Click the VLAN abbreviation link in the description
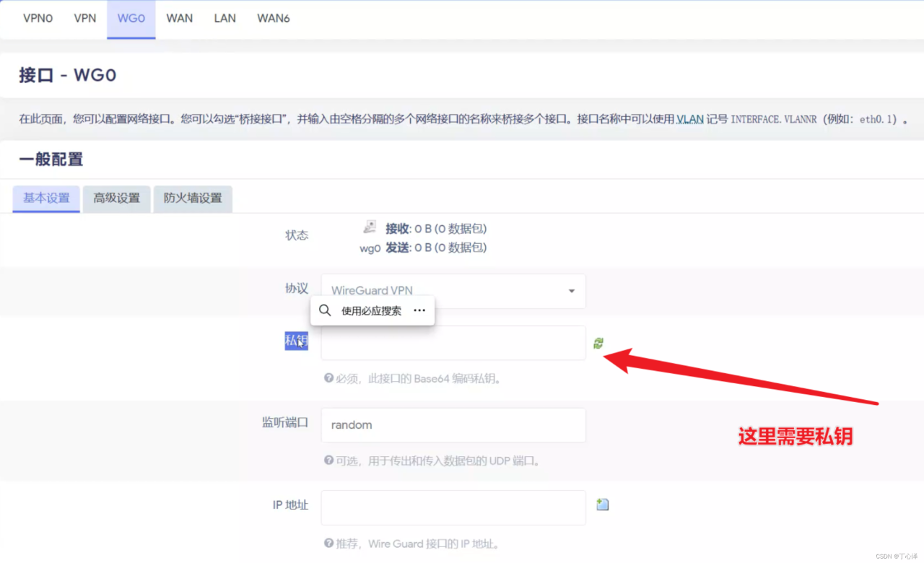 [689, 119]
